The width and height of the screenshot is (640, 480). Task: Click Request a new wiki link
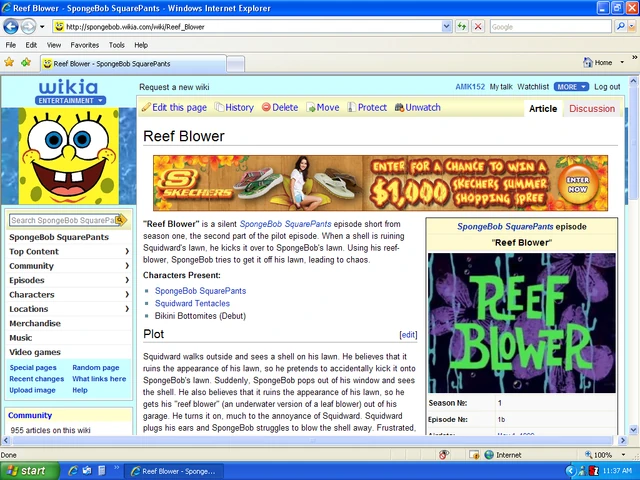tap(174, 87)
